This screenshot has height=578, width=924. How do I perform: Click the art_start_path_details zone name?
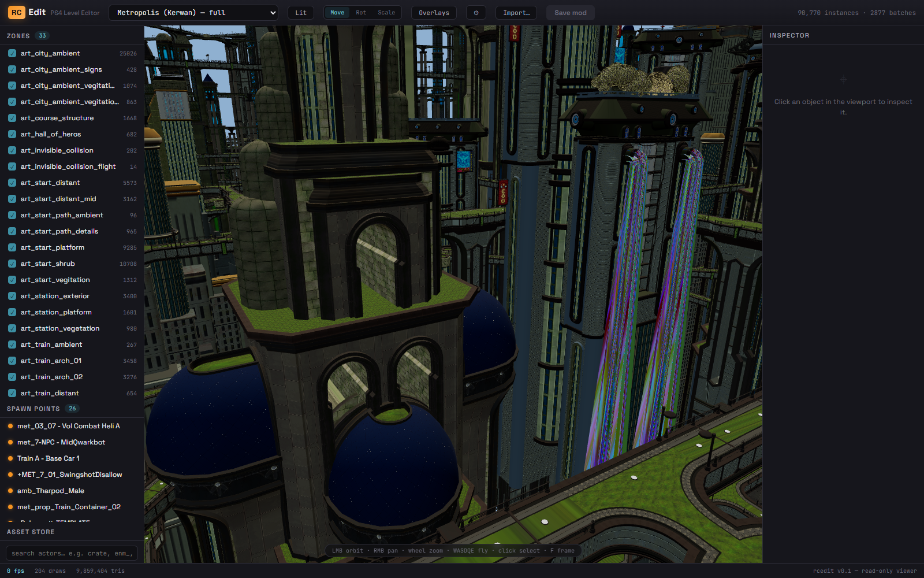click(x=59, y=231)
